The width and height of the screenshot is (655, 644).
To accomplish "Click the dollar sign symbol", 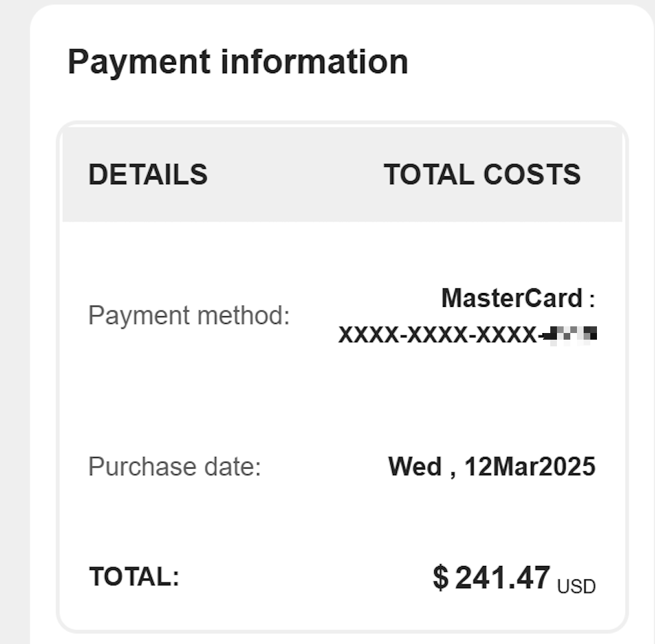I will (441, 577).
